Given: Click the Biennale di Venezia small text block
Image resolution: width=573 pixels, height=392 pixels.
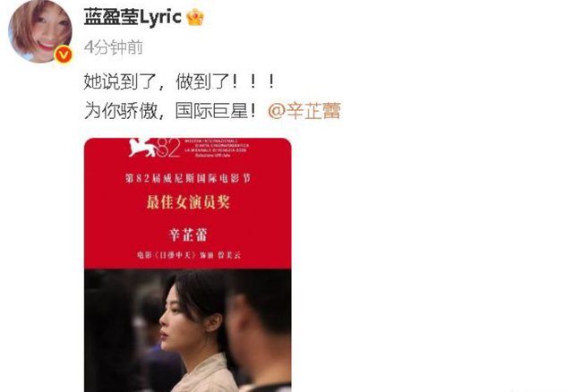Looking at the screenshot, I should pos(217,148).
